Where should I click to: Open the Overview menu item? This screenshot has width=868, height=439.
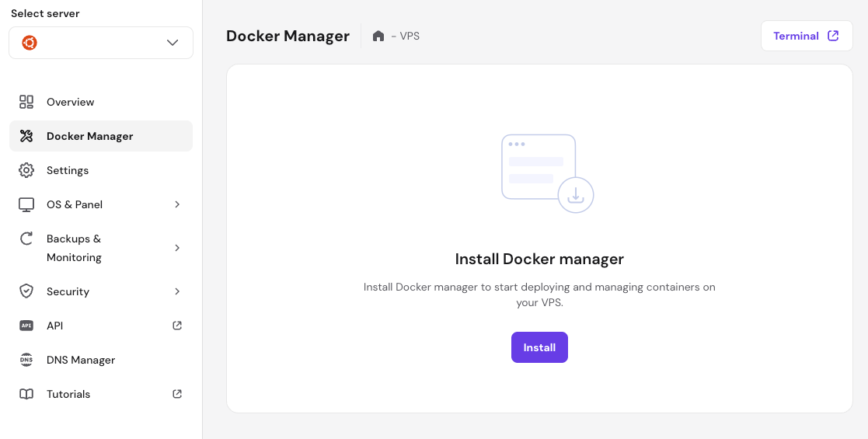[x=70, y=102]
